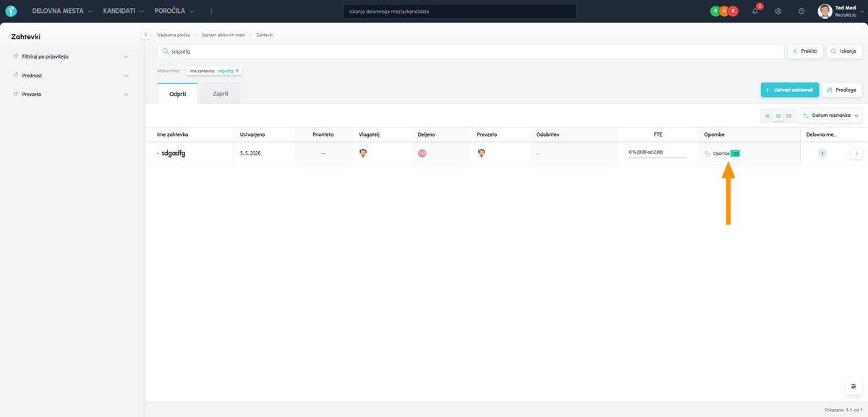Expand the Prevzeto filter section
The image size is (868, 417).
(x=70, y=94)
